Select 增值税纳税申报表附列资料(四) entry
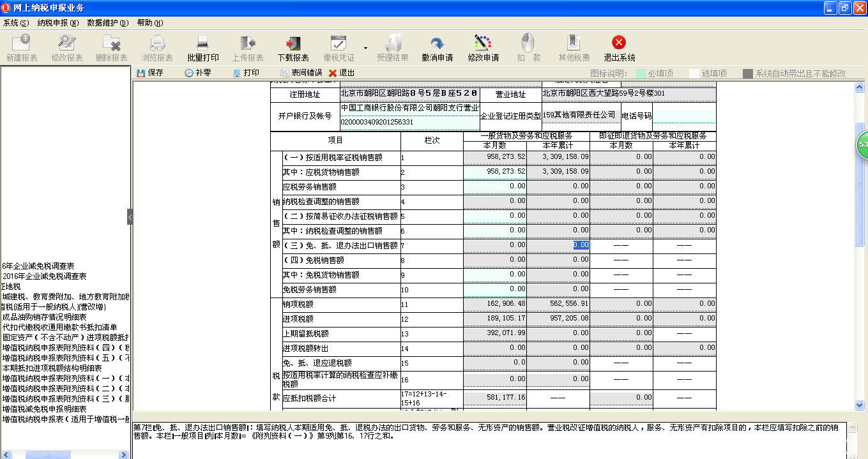The image size is (868, 459). click(65, 348)
